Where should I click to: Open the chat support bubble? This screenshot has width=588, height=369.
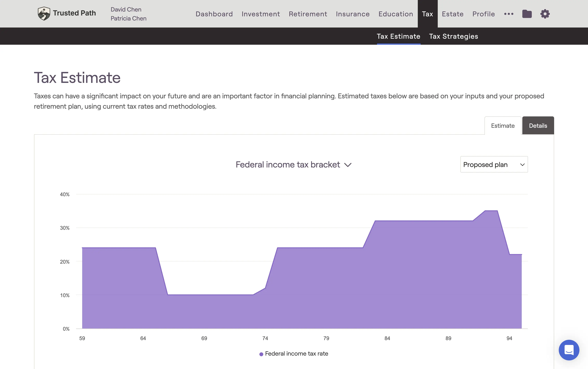pyautogui.click(x=569, y=350)
